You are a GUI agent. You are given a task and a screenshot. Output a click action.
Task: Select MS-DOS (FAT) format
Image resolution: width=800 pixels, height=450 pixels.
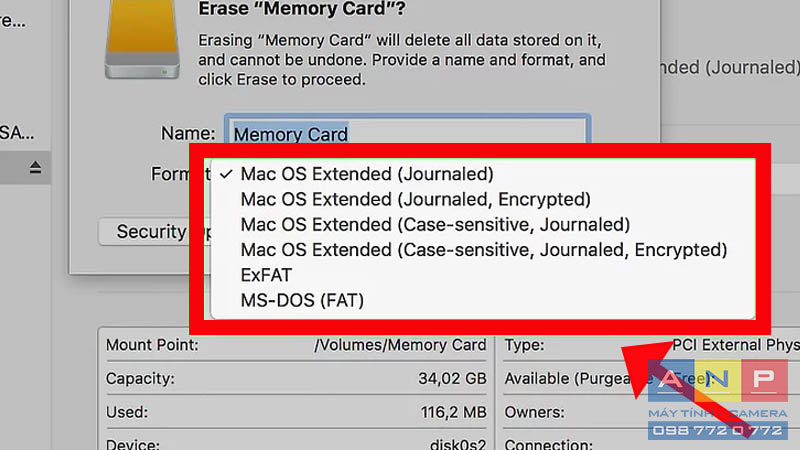coord(302,301)
